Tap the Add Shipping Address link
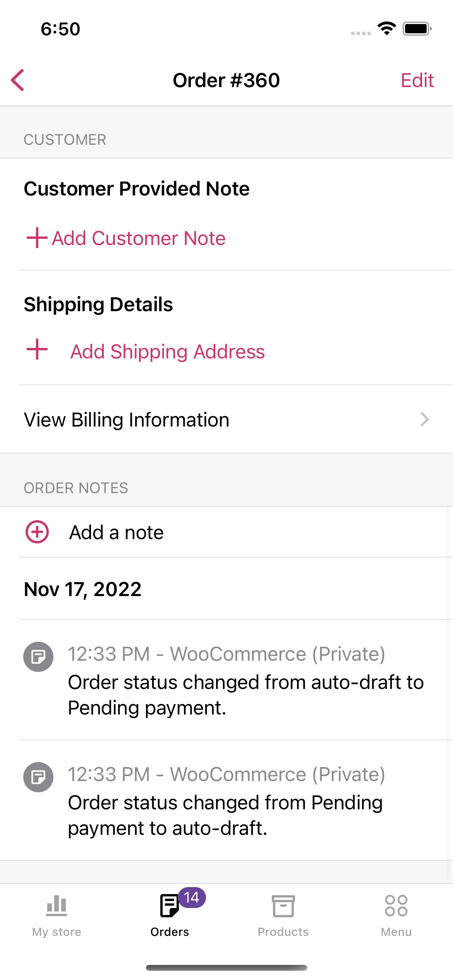This screenshot has width=453, height=980. pyautogui.click(x=168, y=351)
